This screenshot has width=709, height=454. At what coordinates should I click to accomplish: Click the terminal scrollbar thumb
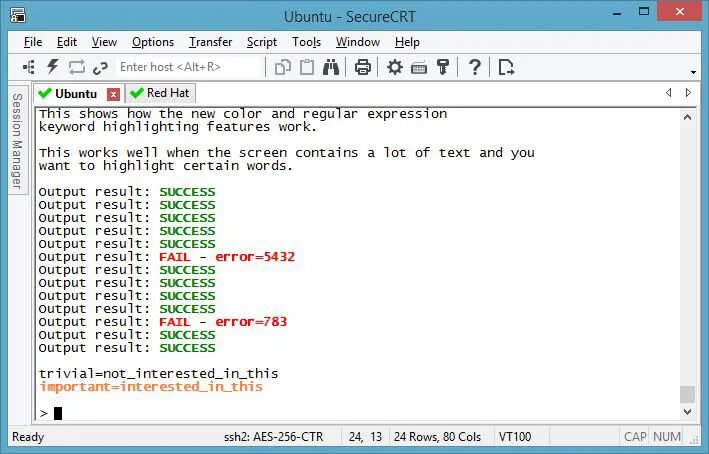click(x=687, y=394)
